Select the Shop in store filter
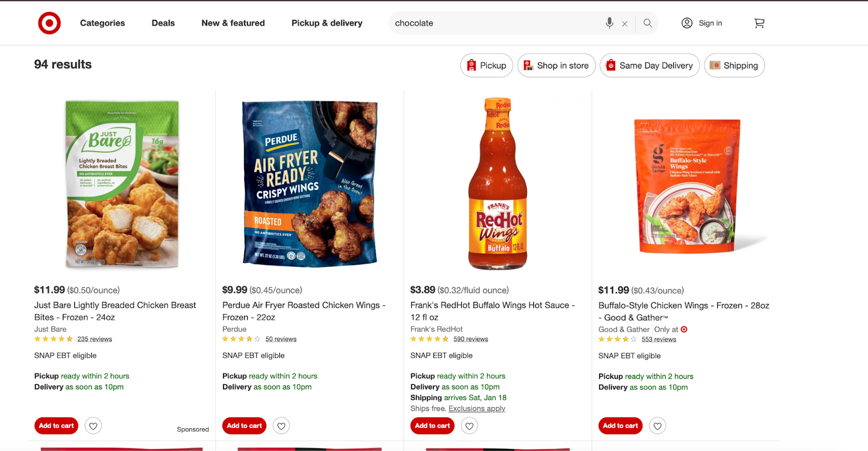Image resolution: width=868 pixels, height=451 pixels. click(x=557, y=66)
